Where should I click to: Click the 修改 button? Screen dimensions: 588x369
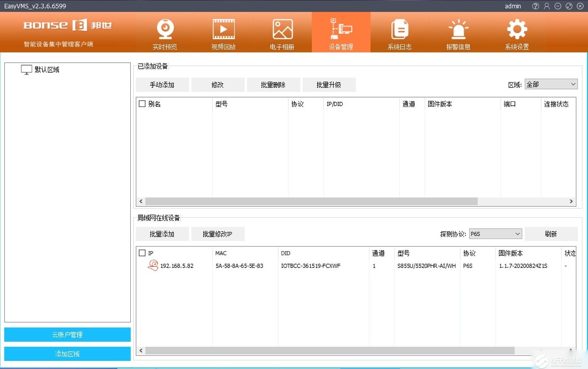point(218,85)
